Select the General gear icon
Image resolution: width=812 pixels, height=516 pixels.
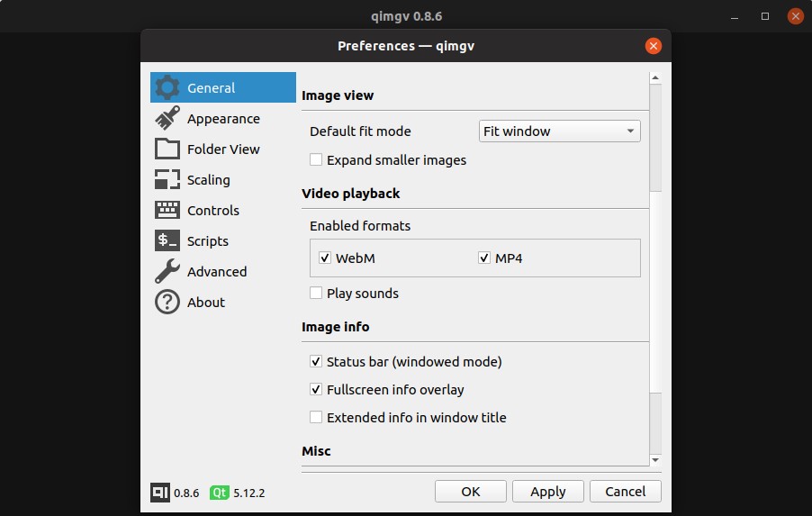(x=167, y=87)
